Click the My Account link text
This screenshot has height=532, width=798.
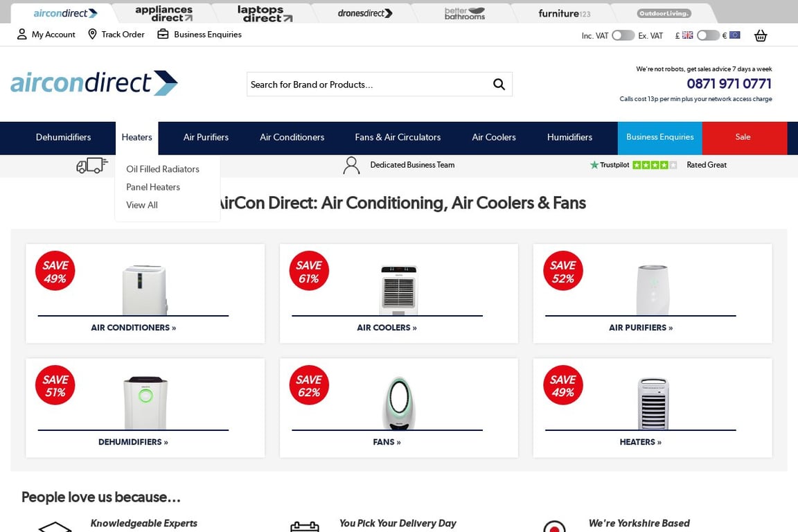(53, 35)
